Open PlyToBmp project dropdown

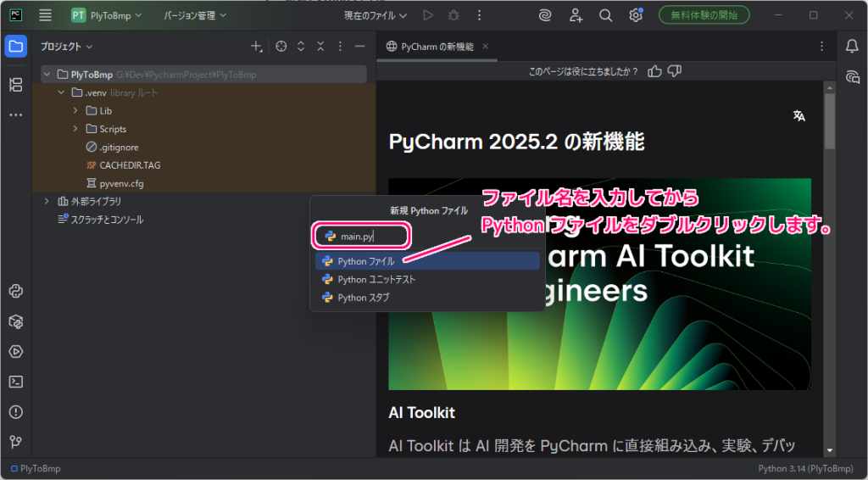point(106,15)
